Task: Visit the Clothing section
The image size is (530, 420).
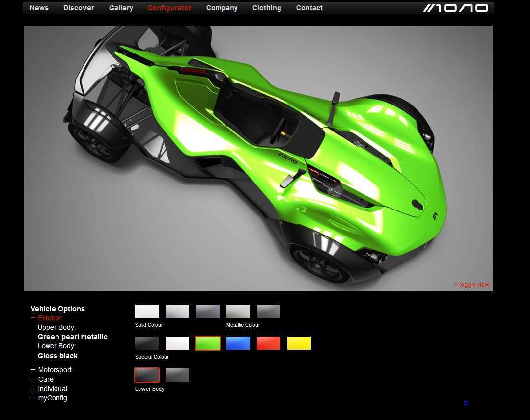Action: point(267,8)
